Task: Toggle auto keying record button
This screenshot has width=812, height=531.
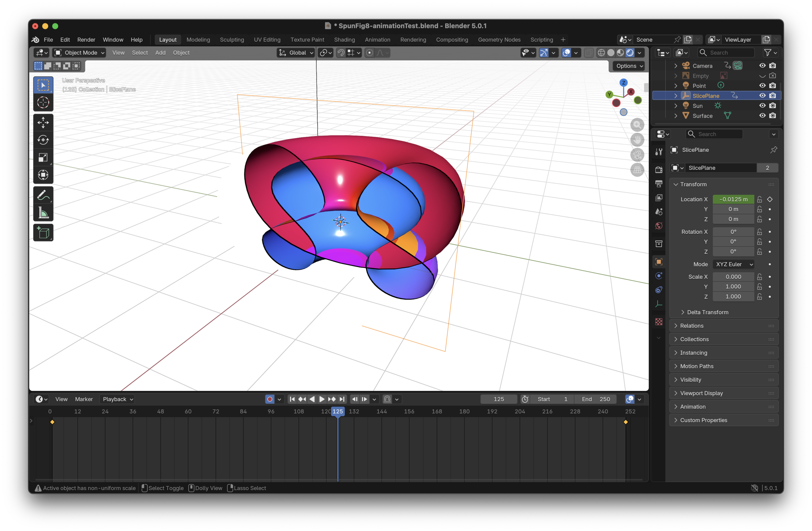Action: (270, 399)
